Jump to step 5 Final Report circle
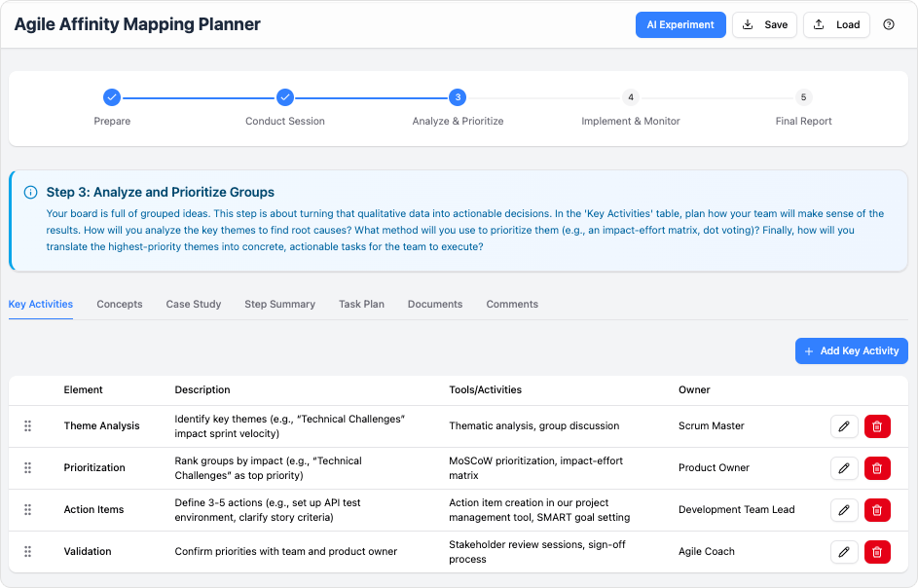Viewport: 918px width, 588px height. pyautogui.click(x=803, y=97)
